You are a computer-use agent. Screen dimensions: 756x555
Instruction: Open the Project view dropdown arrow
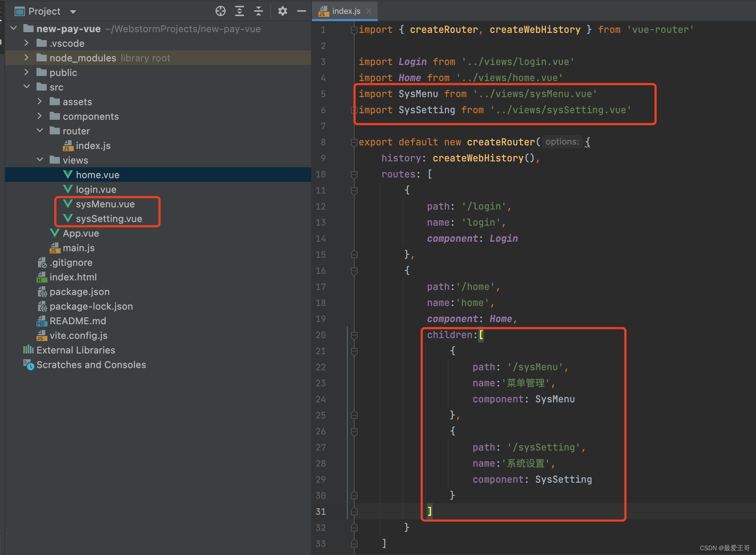[73, 12]
